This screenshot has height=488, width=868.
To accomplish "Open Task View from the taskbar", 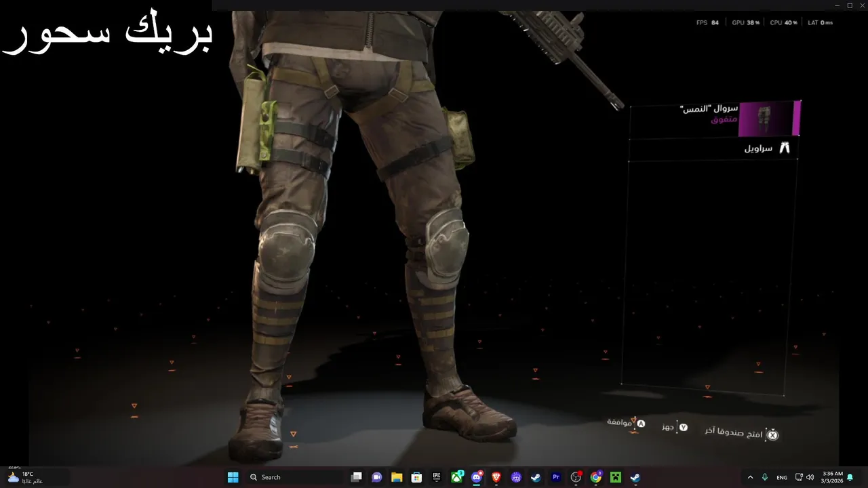I will tap(356, 477).
